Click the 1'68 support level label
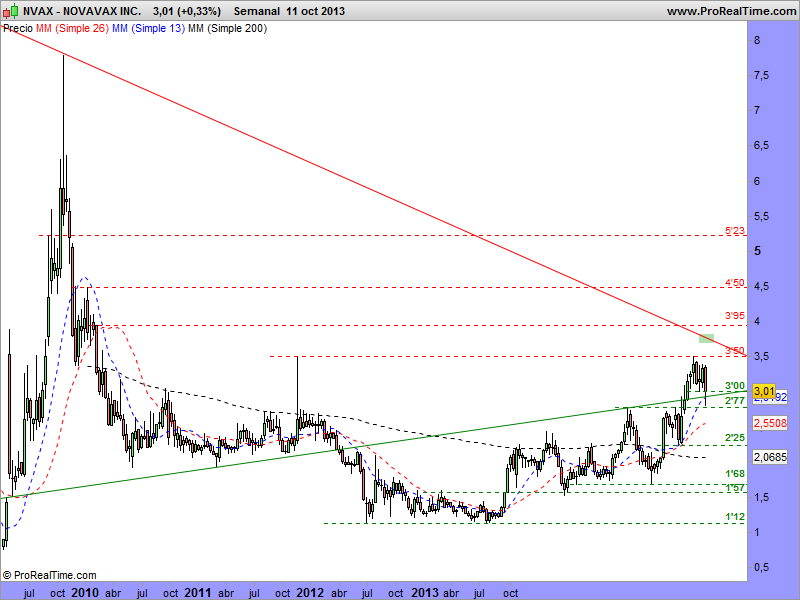 tap(735, 474)
